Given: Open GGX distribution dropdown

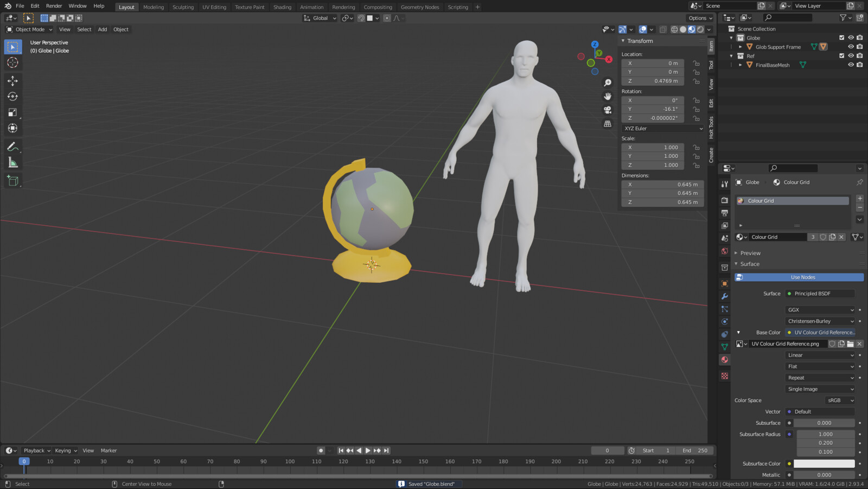Looking at the screenshot, I should pos(820,310).
